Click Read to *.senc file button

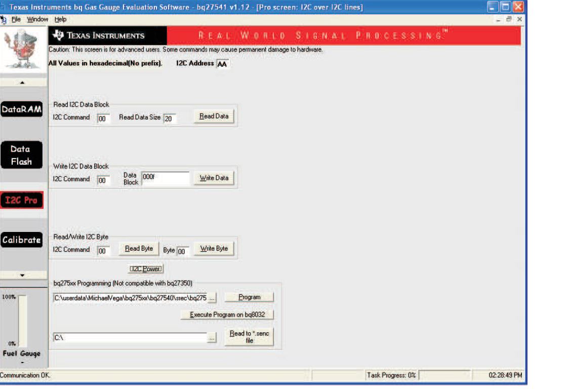pyautogui.click(x=249, y=337)
